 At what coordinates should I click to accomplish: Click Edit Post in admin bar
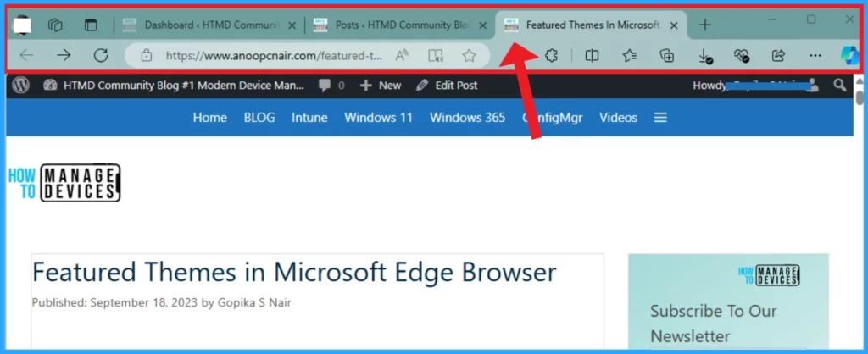coord(447,86)
